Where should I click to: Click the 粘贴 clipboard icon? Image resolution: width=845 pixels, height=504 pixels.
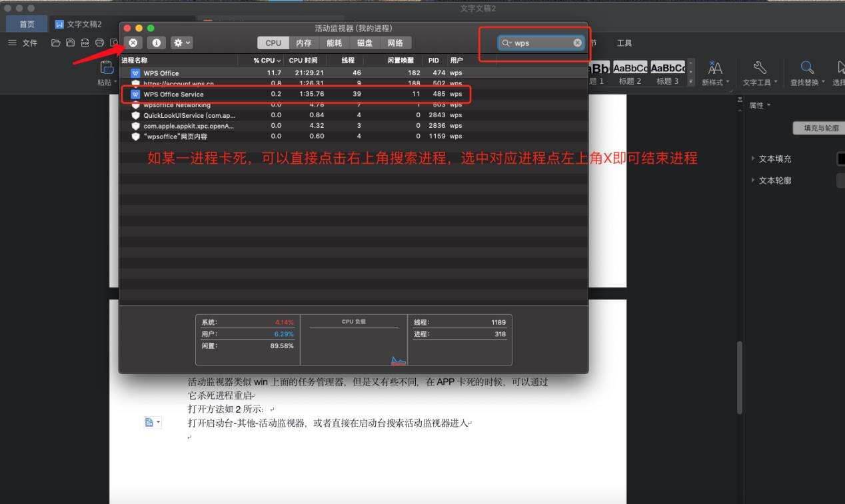[x=107, y=68]
